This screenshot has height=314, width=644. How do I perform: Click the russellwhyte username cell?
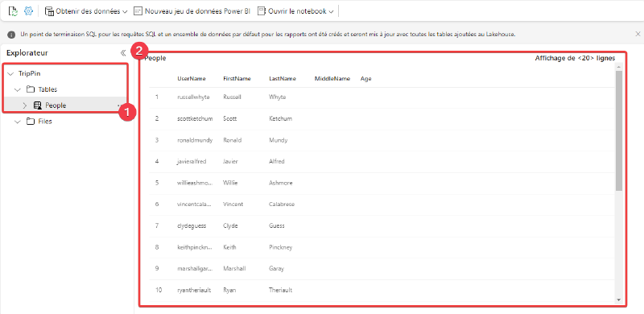point(193,97)
